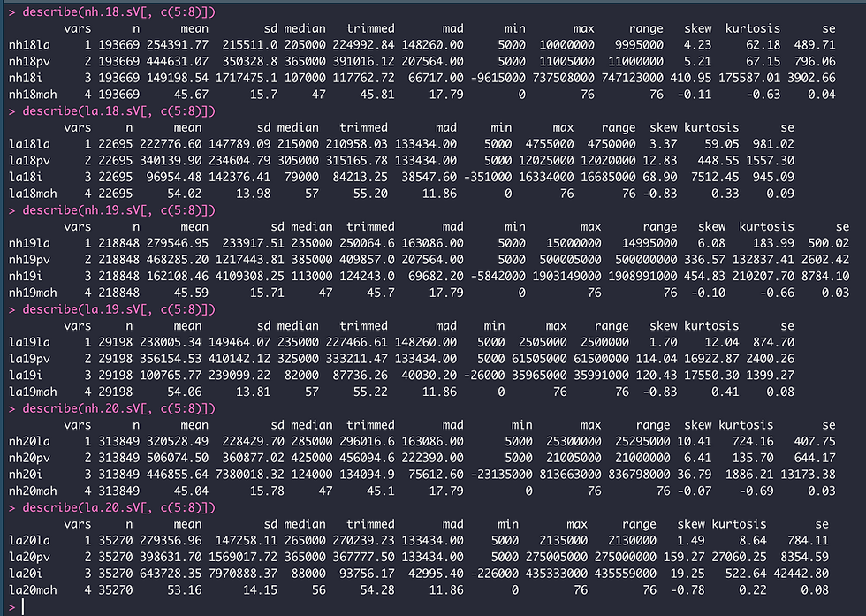Click the nh18i se value 3902.66
Image resolution: width=866 pixels, height=616 pixels.
812,78
